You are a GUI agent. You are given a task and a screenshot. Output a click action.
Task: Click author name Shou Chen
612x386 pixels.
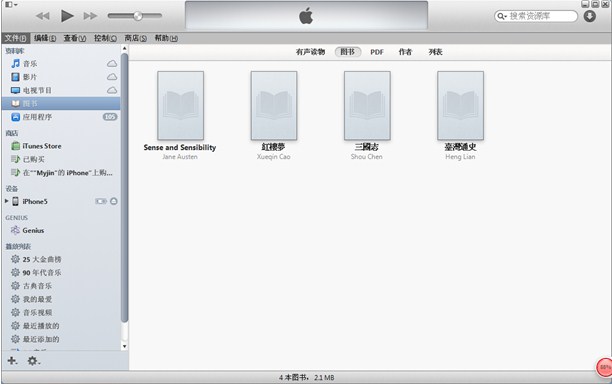366,157
